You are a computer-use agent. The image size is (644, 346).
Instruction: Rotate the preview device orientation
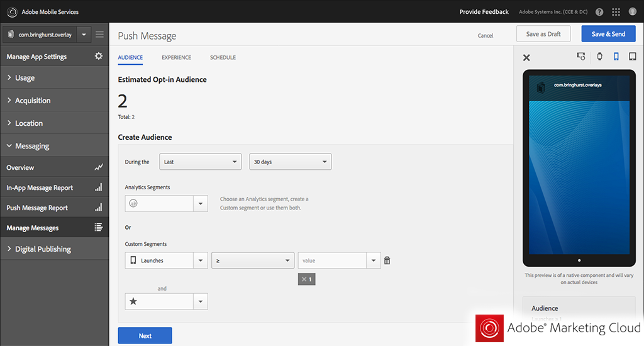click(x=581, y=57)
